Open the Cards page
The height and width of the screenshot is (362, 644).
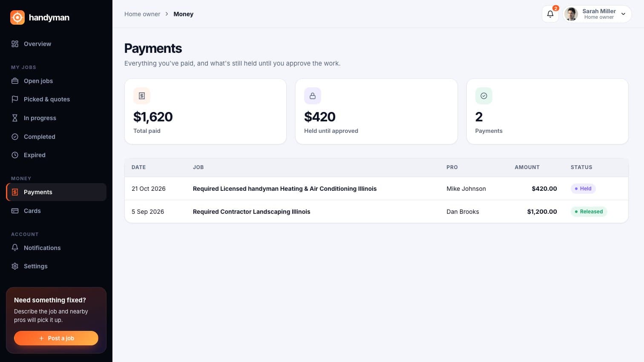(x=56, y=211)
